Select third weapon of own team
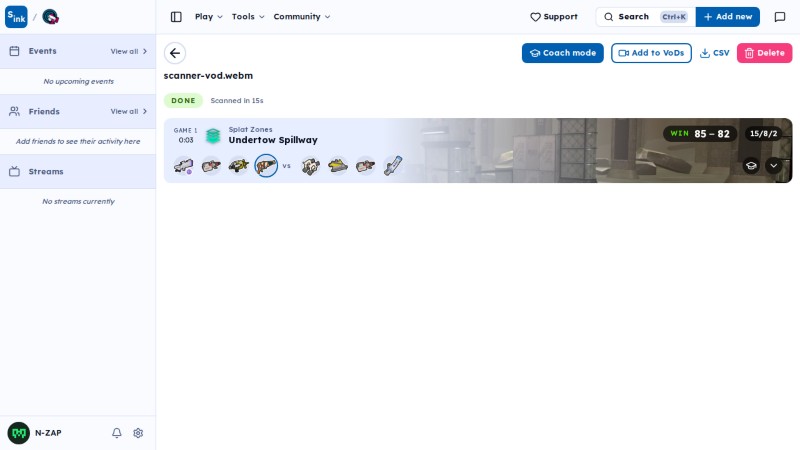The width and height of the screenshot is (800, 450). point(238,166)
